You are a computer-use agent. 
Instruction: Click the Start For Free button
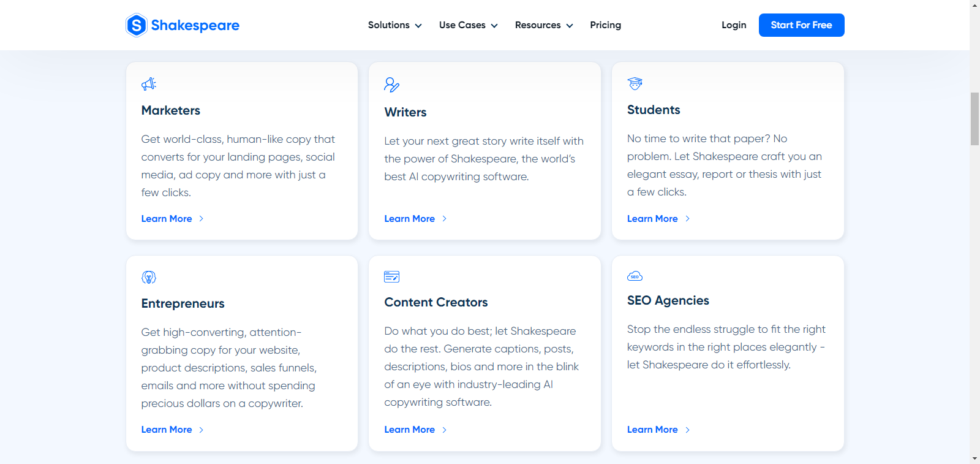801,25
